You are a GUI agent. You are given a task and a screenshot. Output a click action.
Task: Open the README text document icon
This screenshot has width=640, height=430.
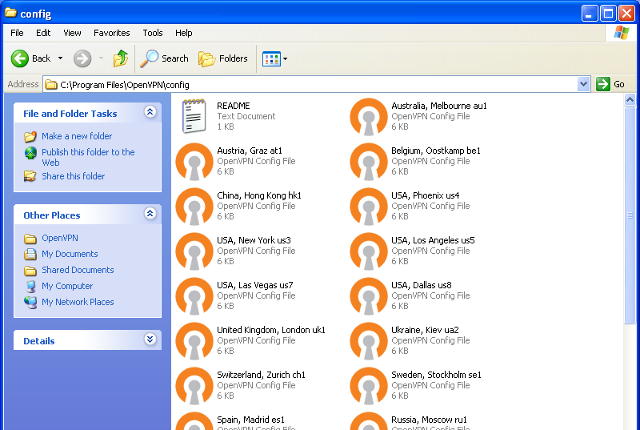pyautogui.click(x=194, y=116)
